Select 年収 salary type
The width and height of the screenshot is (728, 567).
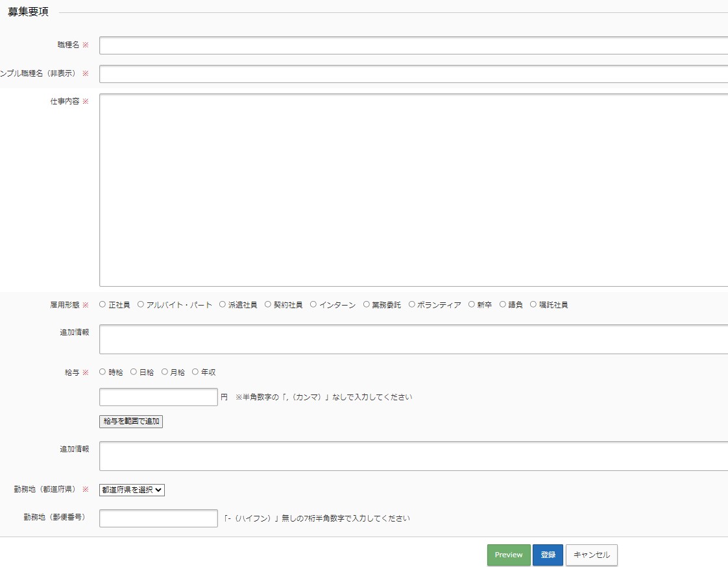195,372
